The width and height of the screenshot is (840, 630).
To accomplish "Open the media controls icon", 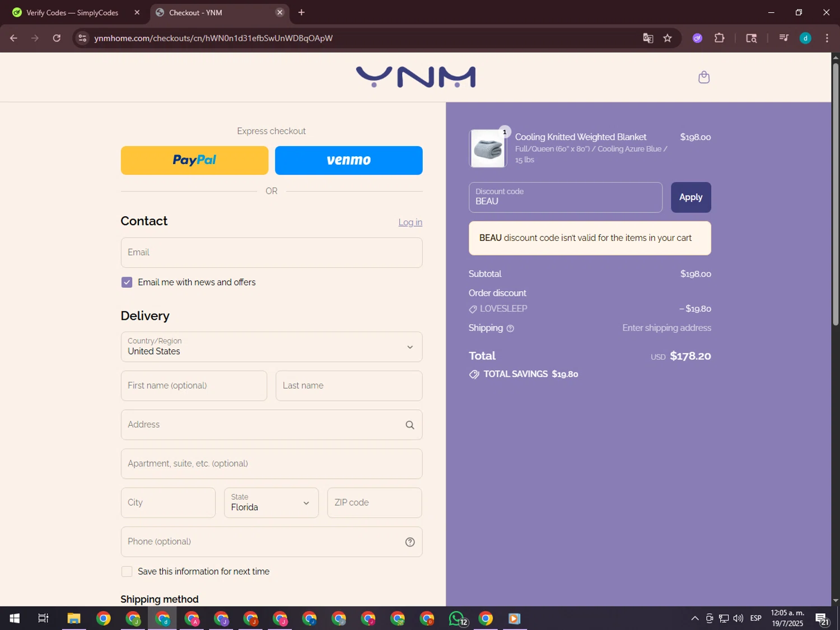I will point(783,38).
